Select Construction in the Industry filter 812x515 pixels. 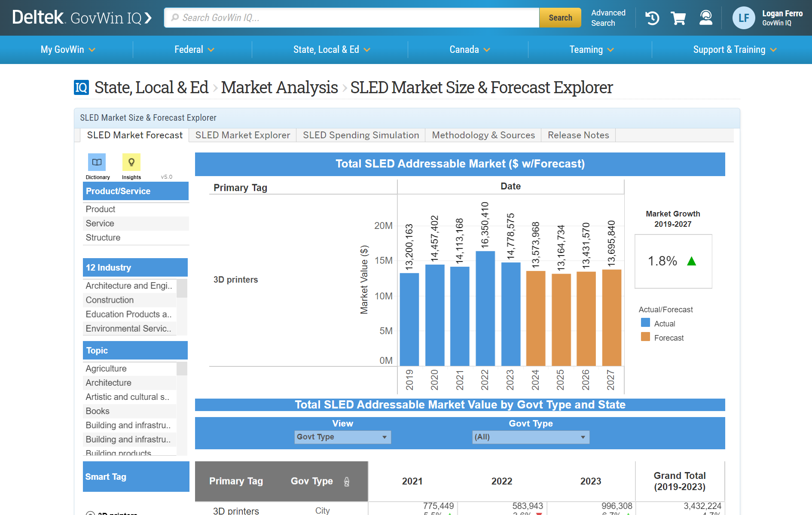click(110, 300)
